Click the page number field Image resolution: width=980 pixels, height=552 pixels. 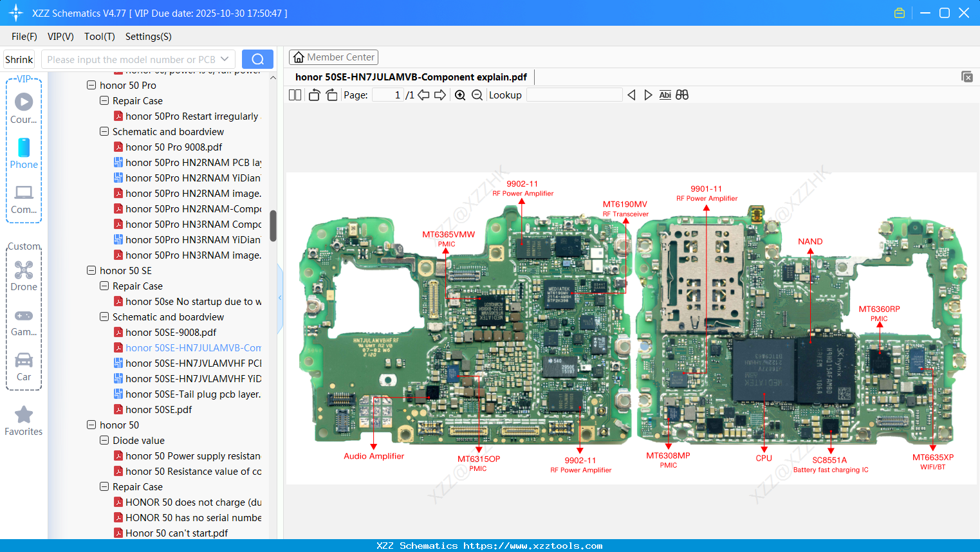(388, 95)
